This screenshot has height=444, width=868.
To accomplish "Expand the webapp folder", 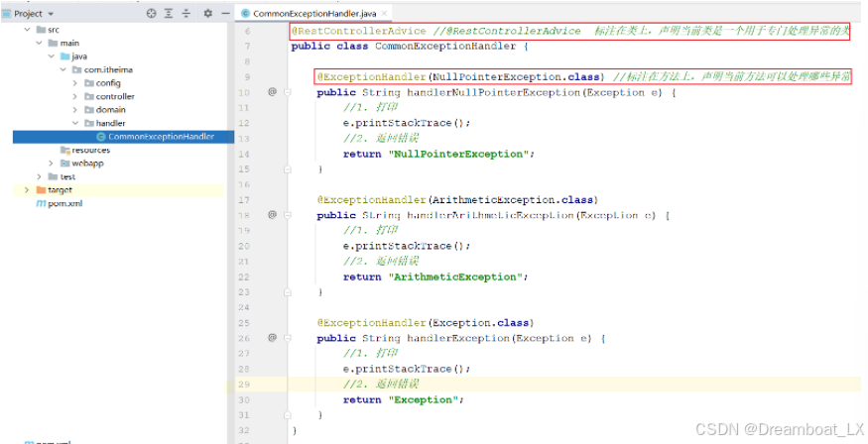I will (51, 164).
